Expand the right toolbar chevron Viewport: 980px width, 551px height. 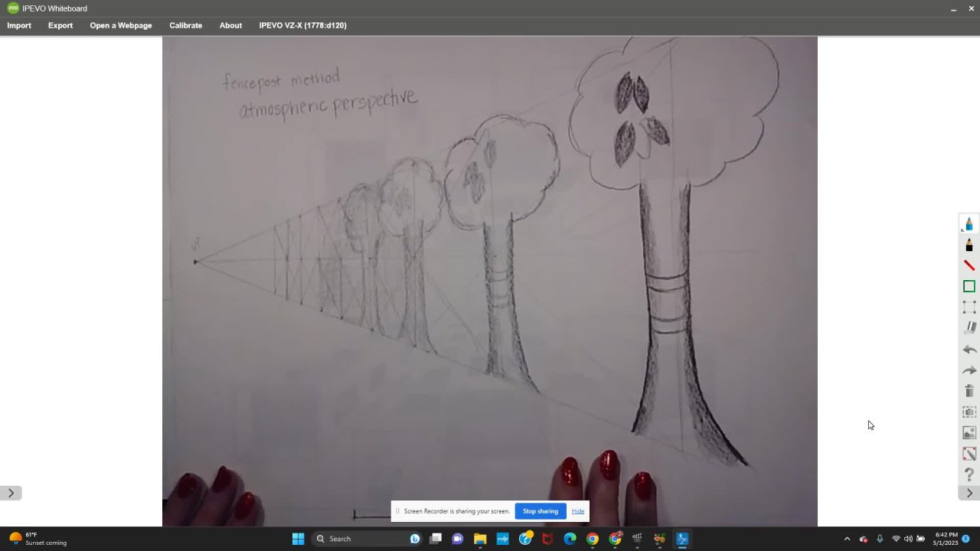pyautogui.click(x=969, y=493)
